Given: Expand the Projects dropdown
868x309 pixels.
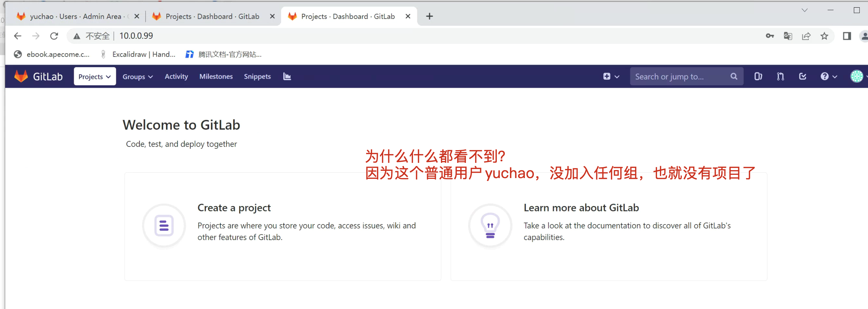Looking at the screenshot, I should (95, 77).
